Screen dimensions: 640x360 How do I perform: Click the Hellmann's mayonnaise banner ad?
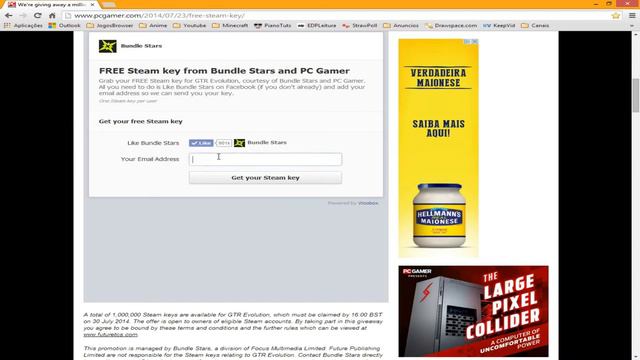pos(438,148)
